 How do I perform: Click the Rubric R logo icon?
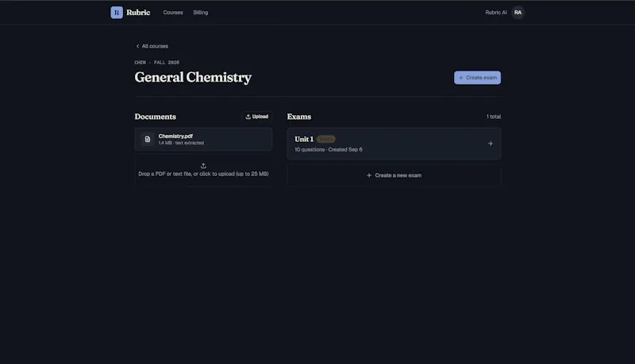(117, 13)
